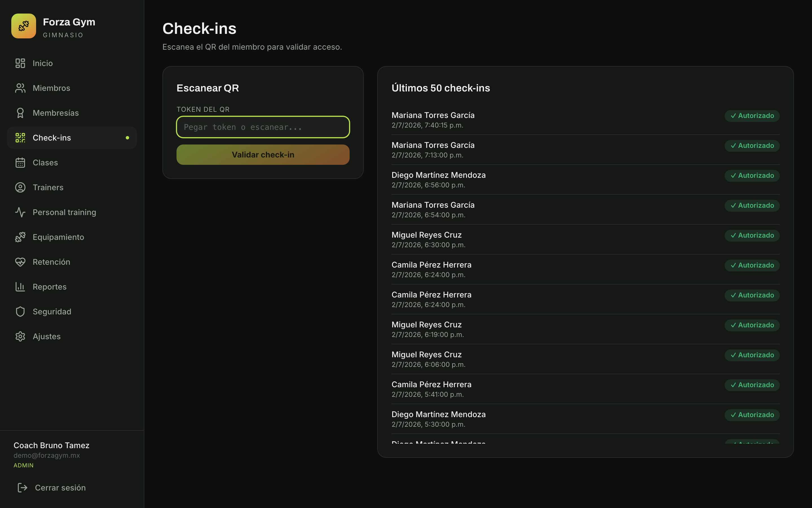Click the Validar check-in button
The height and width of the screenshot is (508, 812).
(x=263, y=155)
